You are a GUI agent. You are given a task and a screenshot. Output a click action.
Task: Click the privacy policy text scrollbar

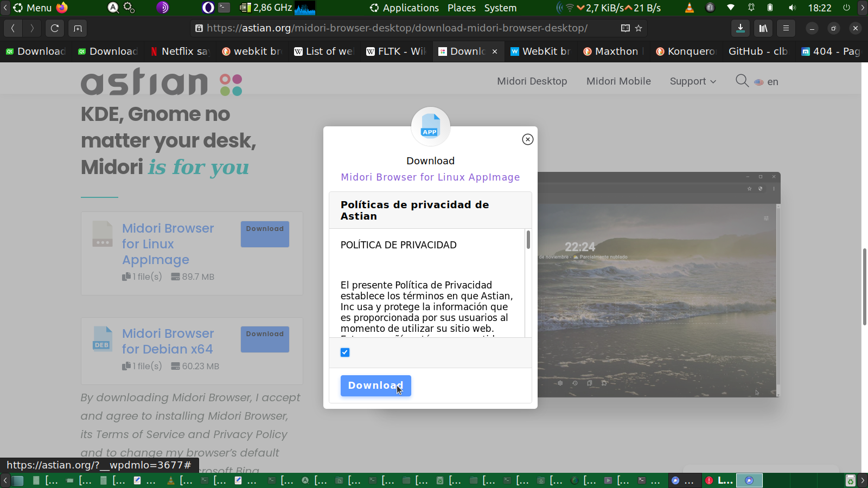[528, 240]
